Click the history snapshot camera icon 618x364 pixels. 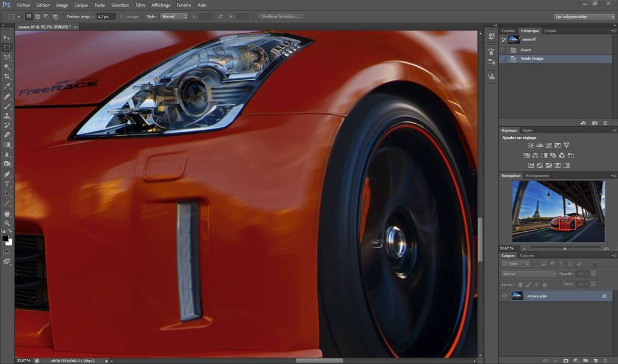point(594,123)
